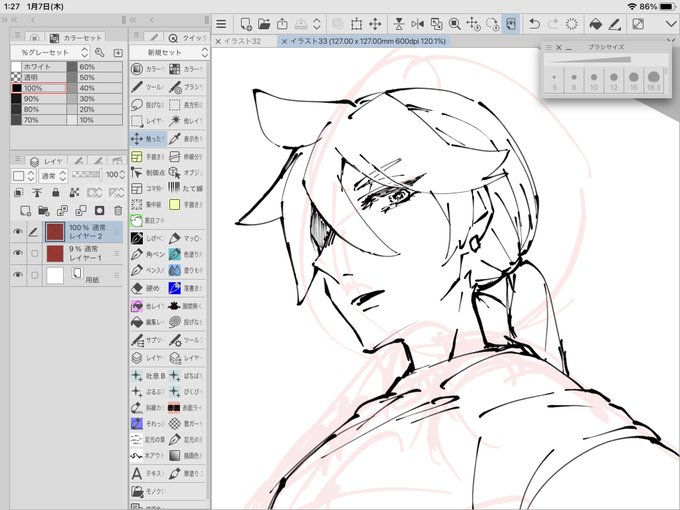Viewport: 680px width, 510px height.
Task: Pick the 50% gray swatch
Action: [x=95, y=77]
